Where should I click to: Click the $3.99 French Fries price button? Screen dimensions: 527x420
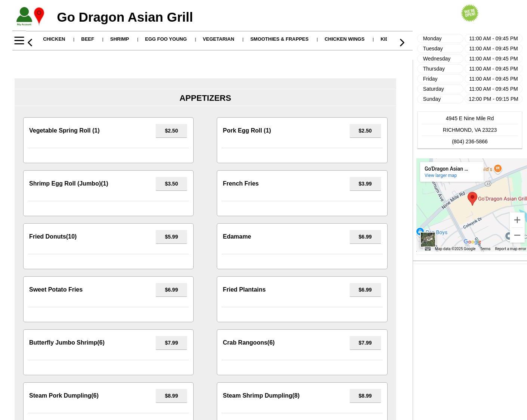tap(365, 184)
